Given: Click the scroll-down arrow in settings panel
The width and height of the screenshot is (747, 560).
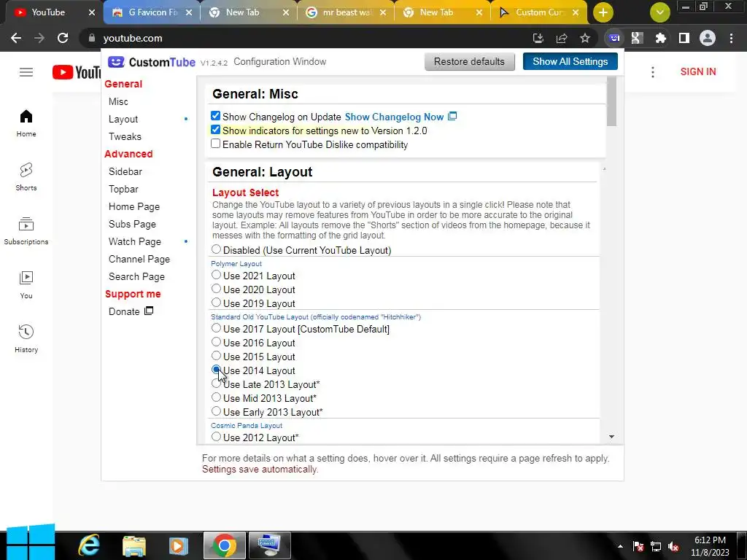Looking at the screenshot, I should coord(612,437).
